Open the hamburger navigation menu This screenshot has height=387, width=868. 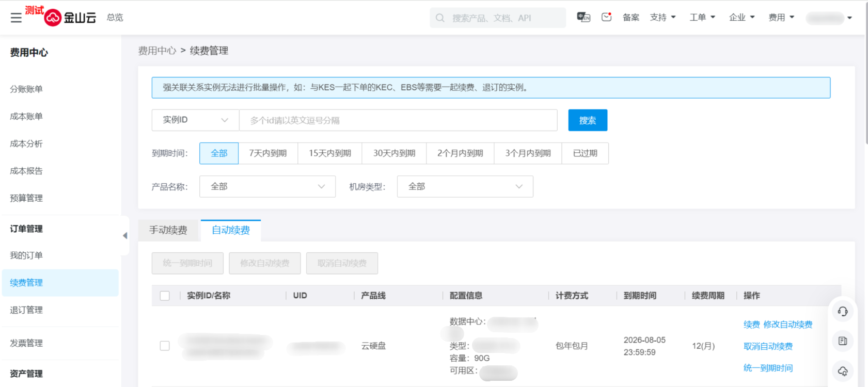tap(16, 18)
